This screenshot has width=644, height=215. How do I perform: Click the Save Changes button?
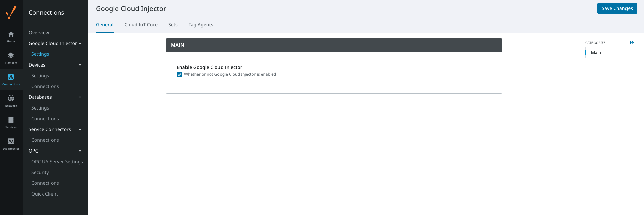click(617, 8)
